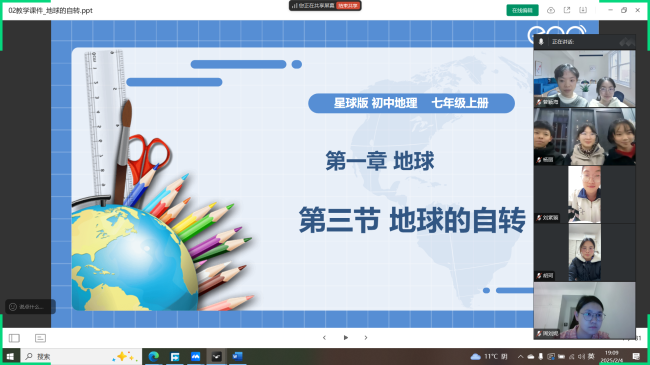Open Microsoft Word from the taskbar
The image size is (650, 365).
(237, 356)
